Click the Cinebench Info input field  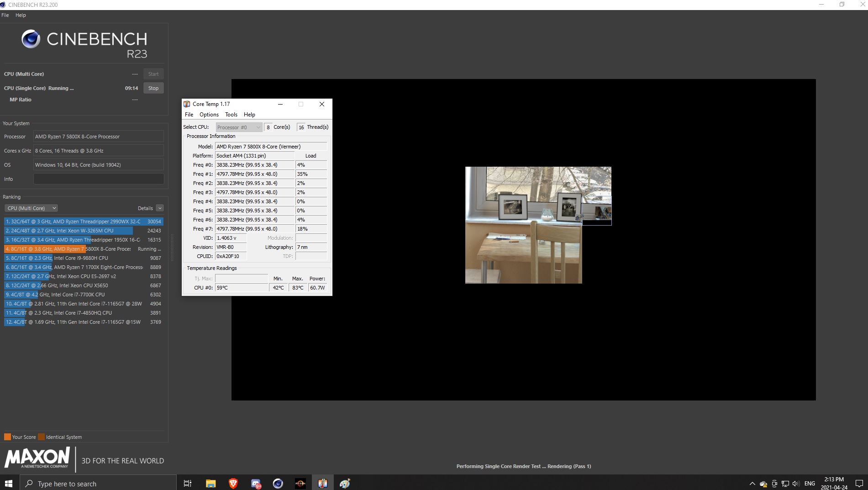99,179
